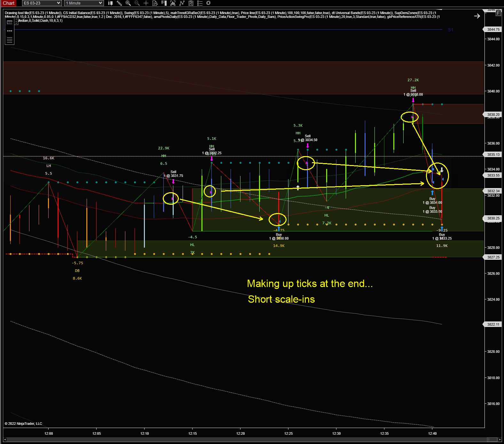Click the 8.6K swing volume label

point(77,278)
